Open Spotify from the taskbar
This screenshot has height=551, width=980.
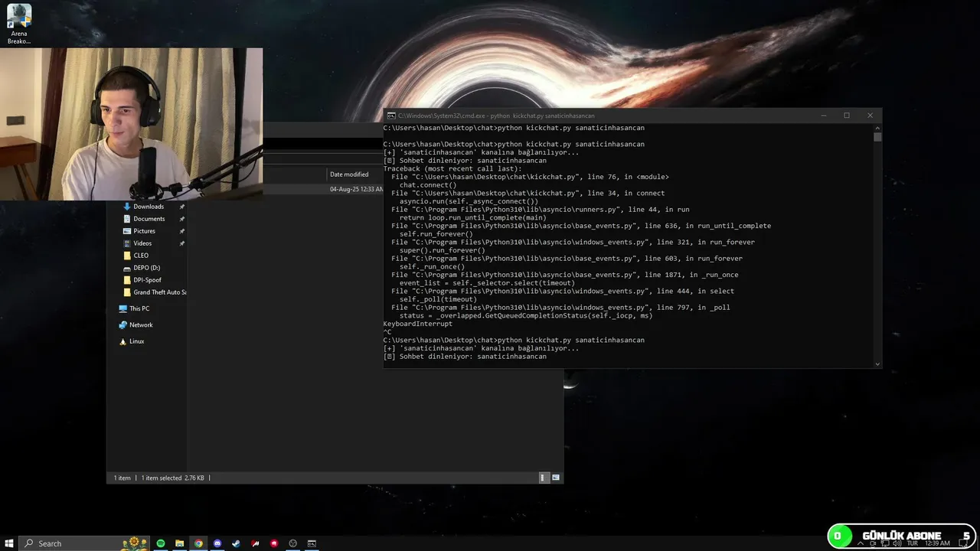161,543
